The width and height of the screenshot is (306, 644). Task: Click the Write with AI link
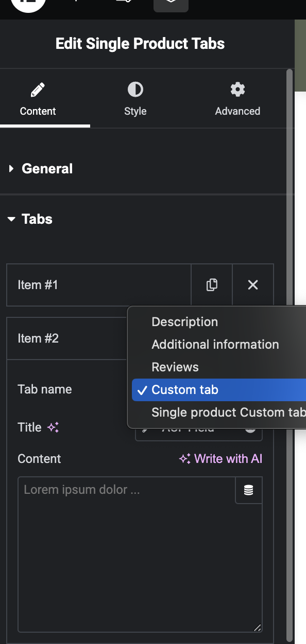(220, 459)
